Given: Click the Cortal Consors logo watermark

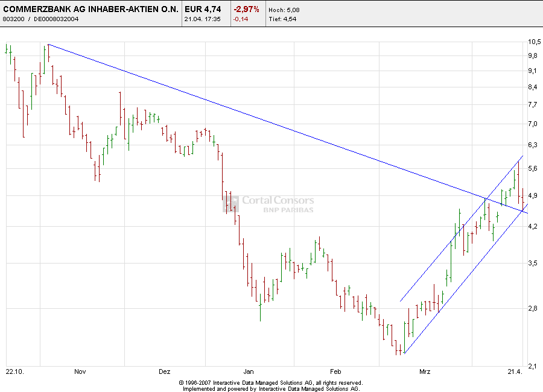Looking at the screenshot, I should point(278,201).
